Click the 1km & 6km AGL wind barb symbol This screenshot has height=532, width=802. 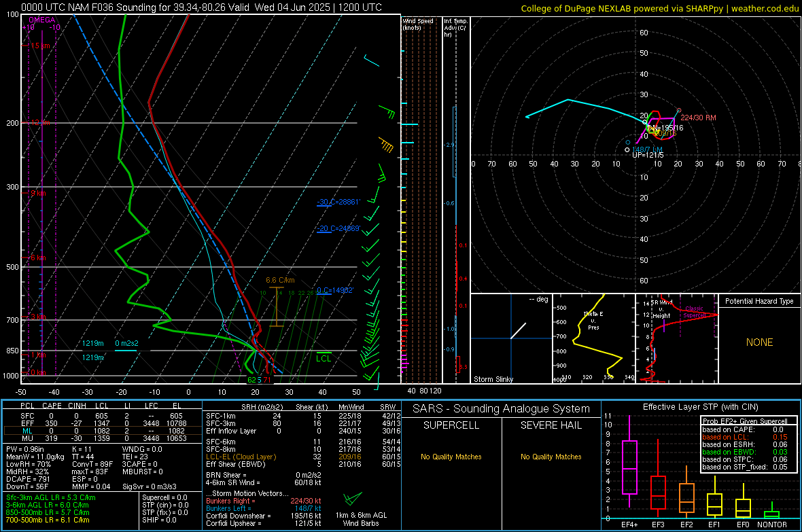tap(353, 498)
